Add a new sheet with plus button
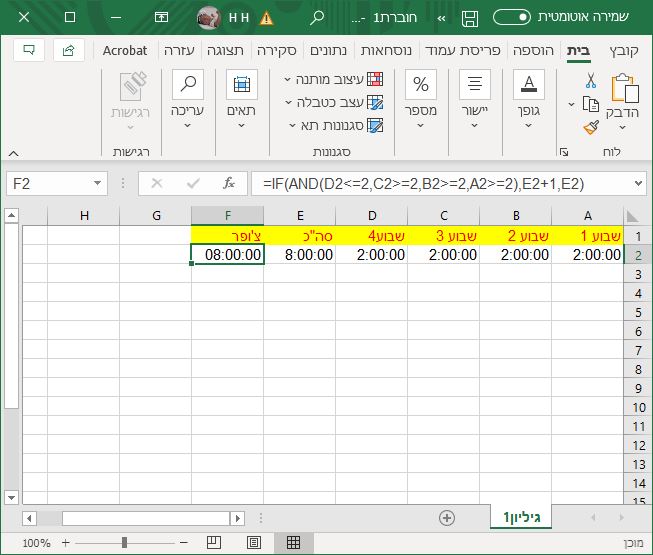Viewport: 653px width, 555px height. pos(447,518)
